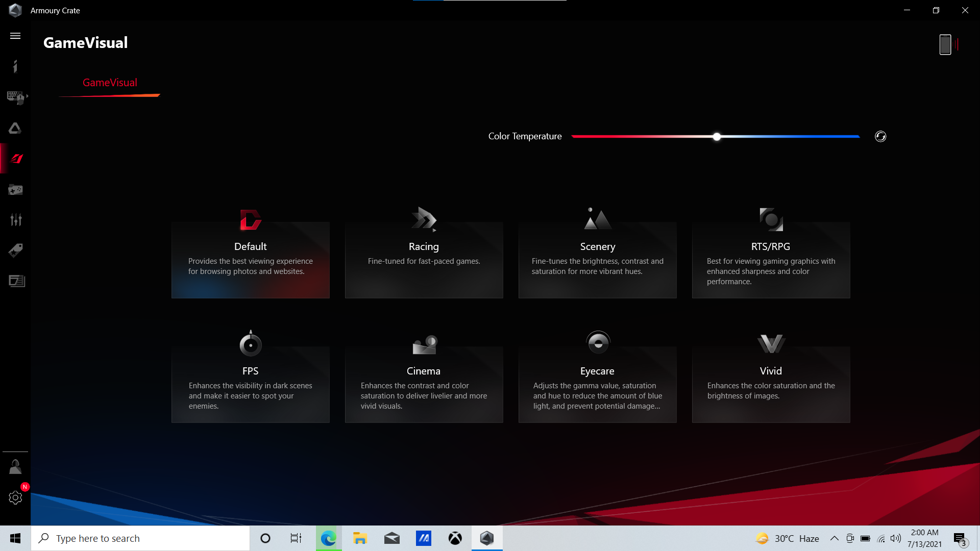Choose the Vivid mode card
The image size is (980, 551).
point(771,385)
